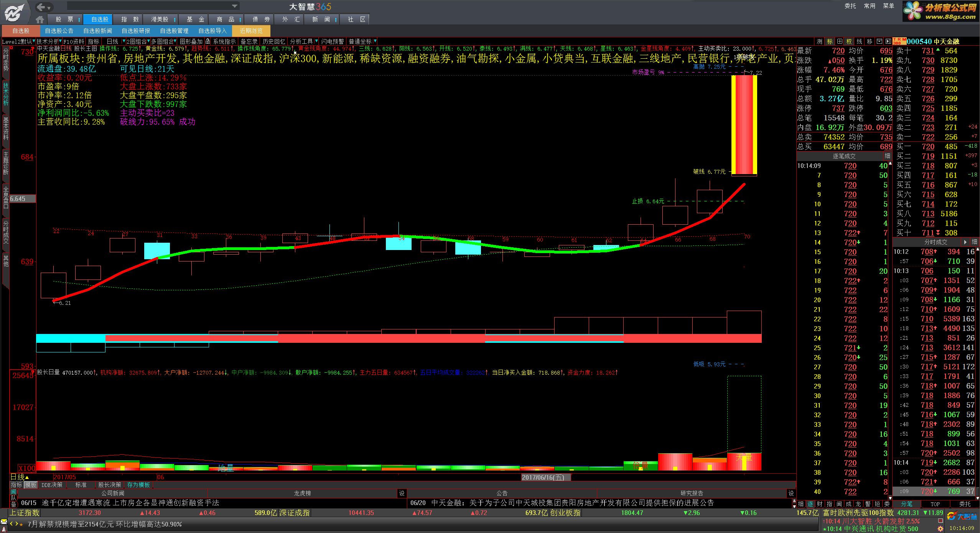Click the TRM 300 badge icon
Image resolution: width=980 pixels, height=533 pixels.
tap(899, 41)
